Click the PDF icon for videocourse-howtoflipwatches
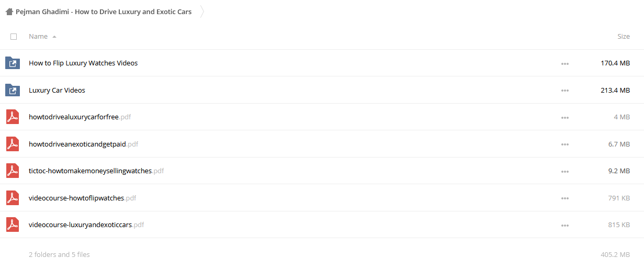644x269 pixels. pos(13,198)
